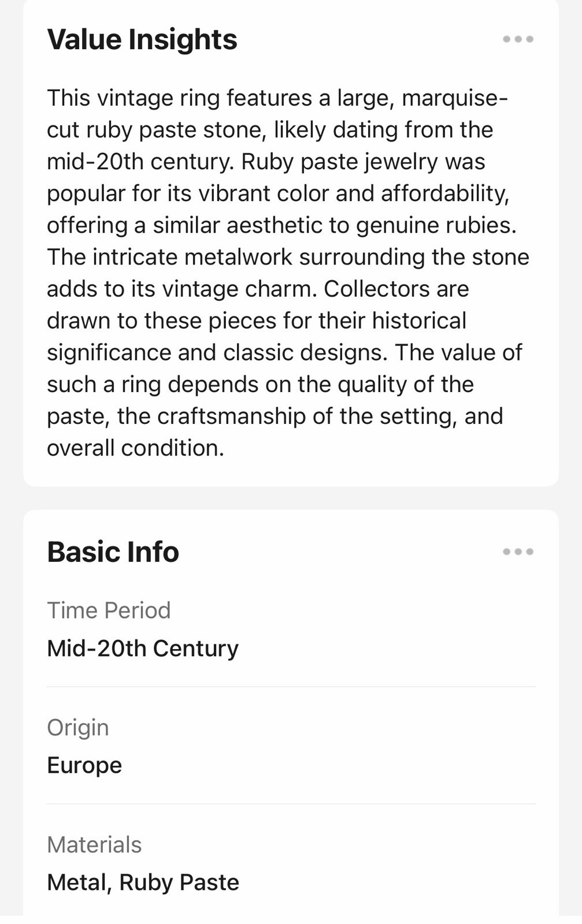Tap the Materials field label
Screen dimensions: 582x924
[x=94, y=845]
